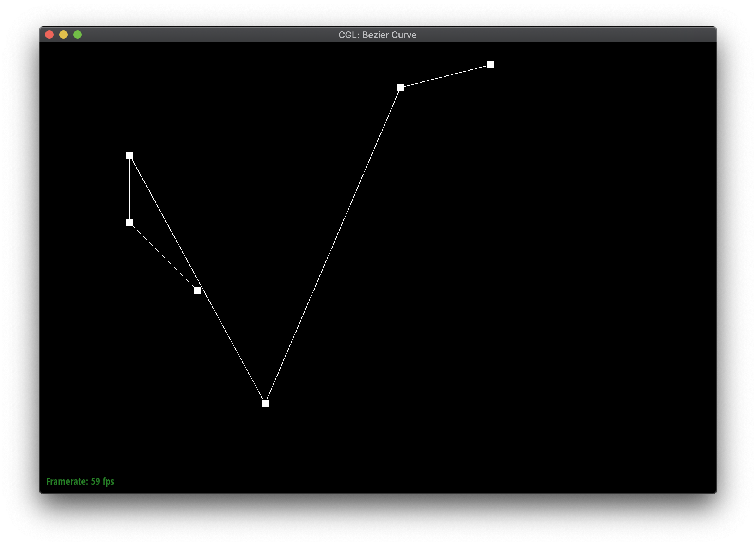Minimize the window with the yellow button
The image size is (756, 546).
pos(63,35)
